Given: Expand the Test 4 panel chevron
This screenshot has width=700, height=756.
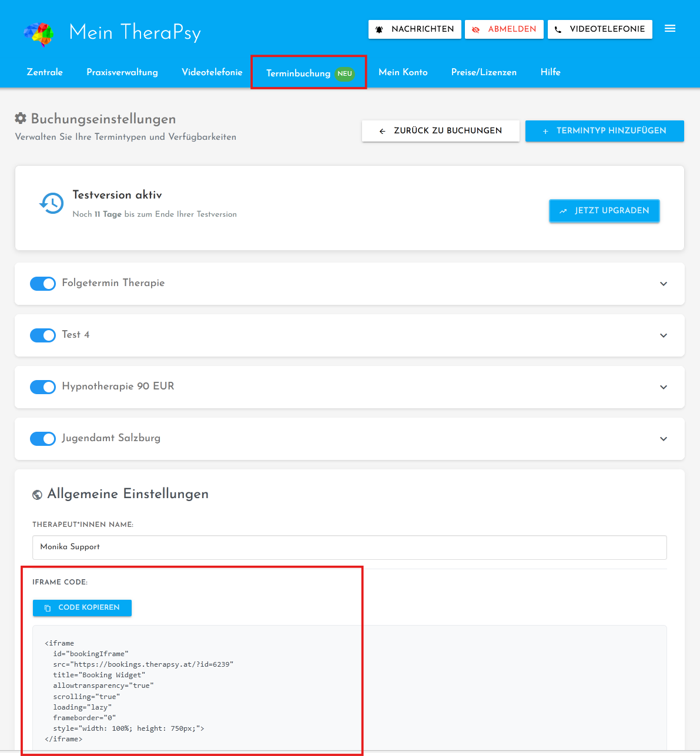Looking at the screenshot, I should coord(664,335).
